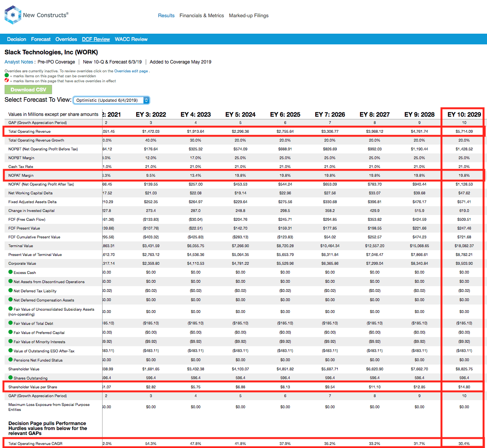Click the EY 7: 2026 column header
Screen dimensions: 487x448
tap(330, 114)
